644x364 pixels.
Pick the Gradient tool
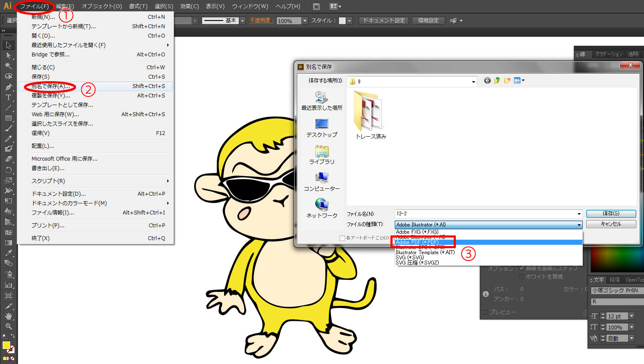click(x=9, y=243)
